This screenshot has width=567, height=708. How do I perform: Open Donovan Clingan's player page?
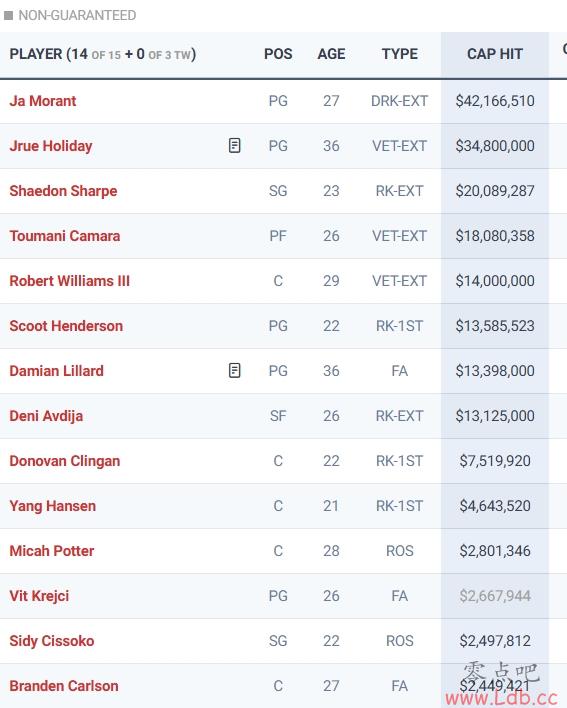pyautogui.click(x=65, y=461)
